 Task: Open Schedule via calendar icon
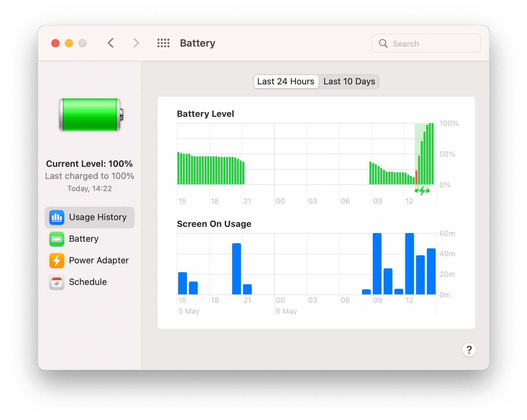[x=57, y=282]
